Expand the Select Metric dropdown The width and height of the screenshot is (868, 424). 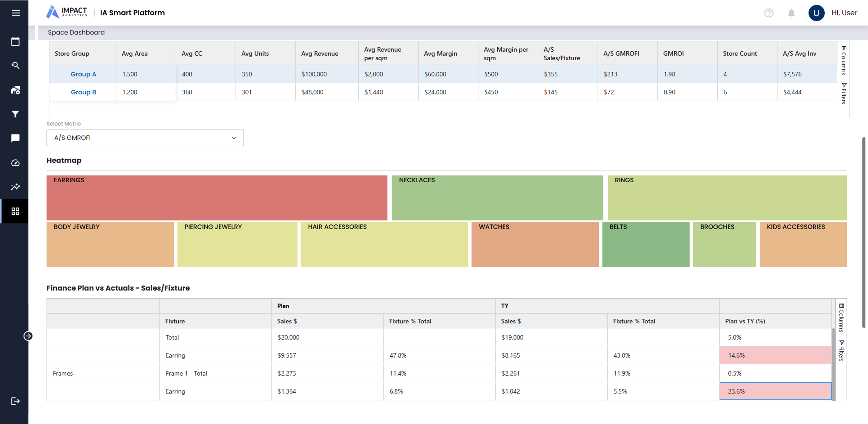click(145, 138)
